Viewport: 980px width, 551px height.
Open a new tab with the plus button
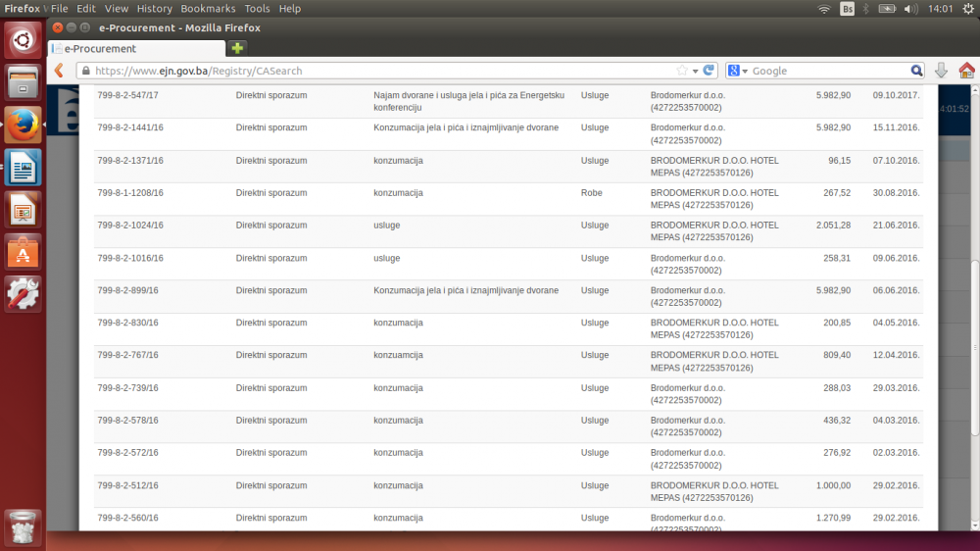(237, 48)
